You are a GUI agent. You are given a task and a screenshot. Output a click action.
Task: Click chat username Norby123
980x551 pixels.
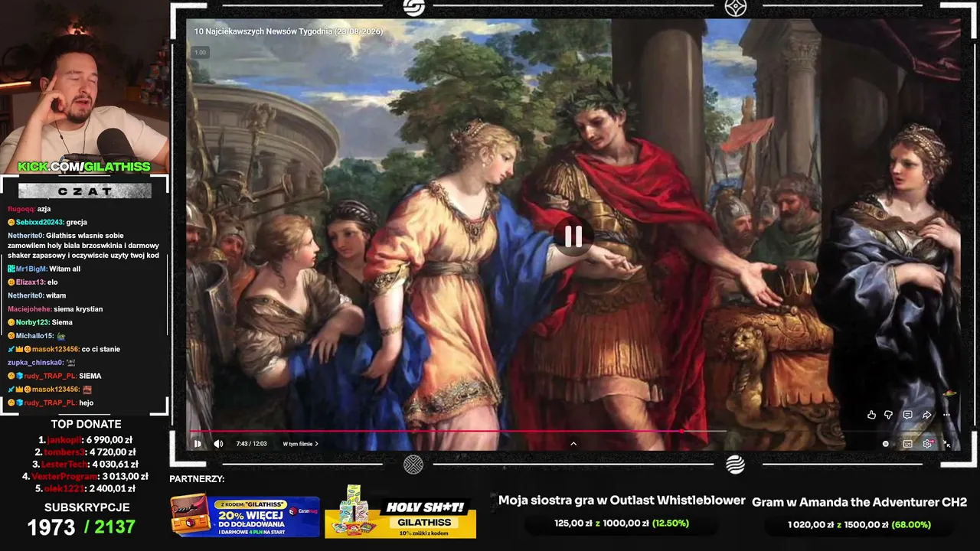click(33, 322)
